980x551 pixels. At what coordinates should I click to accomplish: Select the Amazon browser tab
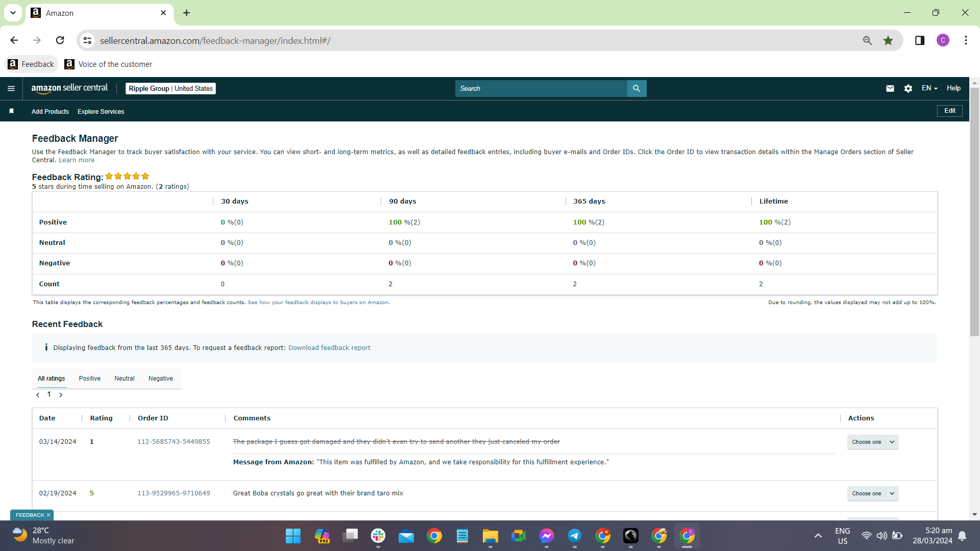[100, 13]
